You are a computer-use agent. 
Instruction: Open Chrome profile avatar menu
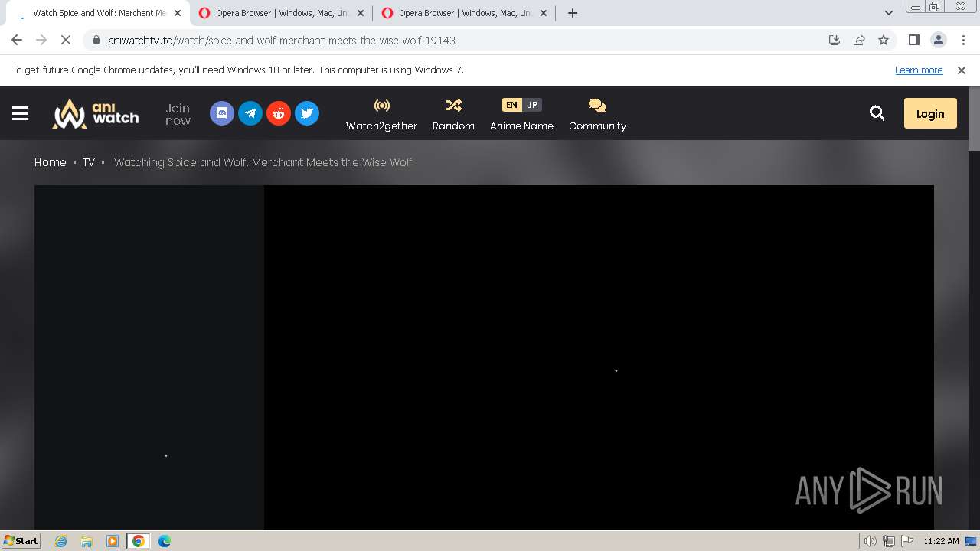pos(938,40)
